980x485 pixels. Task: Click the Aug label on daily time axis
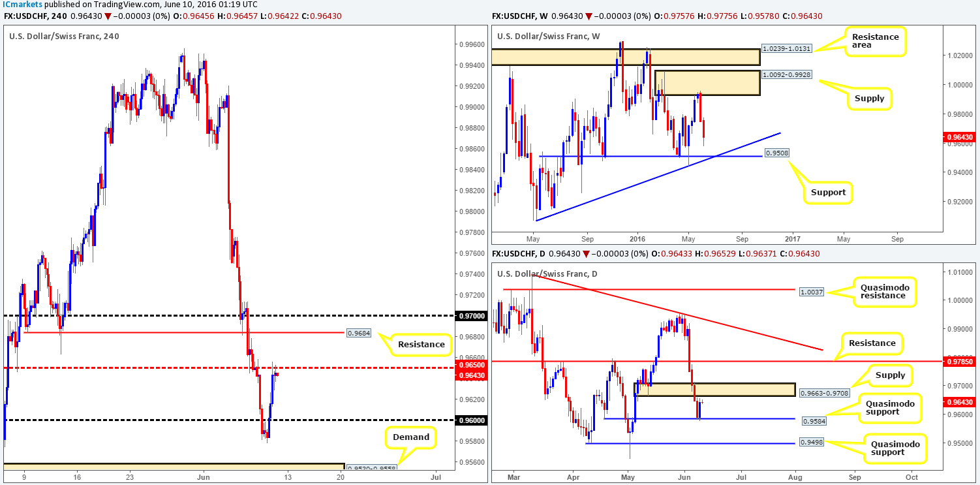pyautogui.click(x=796, y=478)
